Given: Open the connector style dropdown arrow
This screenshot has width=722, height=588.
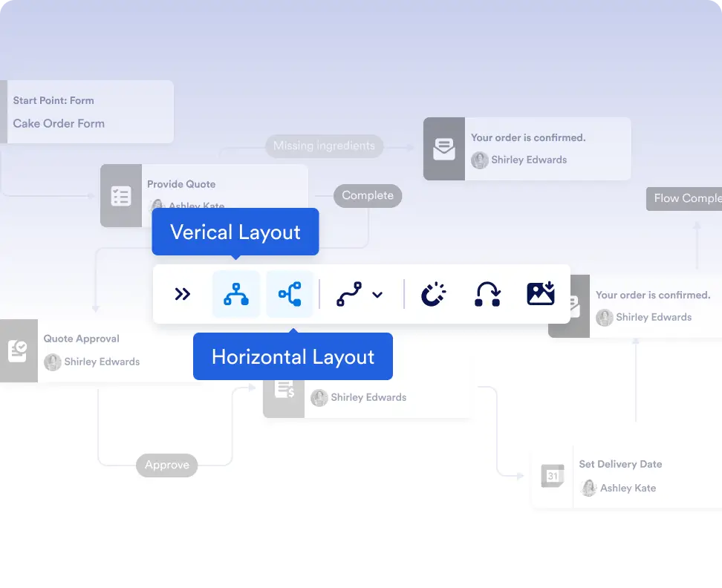Looking at the screenshot, I should click(377, 295).
